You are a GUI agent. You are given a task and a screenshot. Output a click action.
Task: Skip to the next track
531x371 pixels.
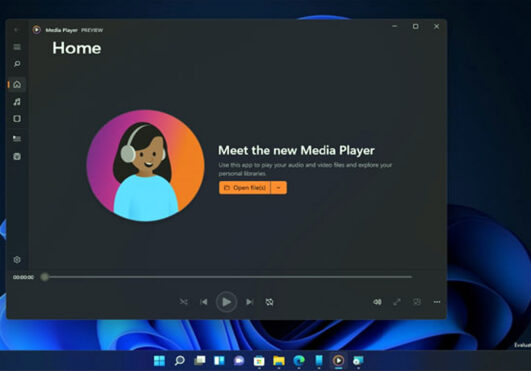(250, 302)
